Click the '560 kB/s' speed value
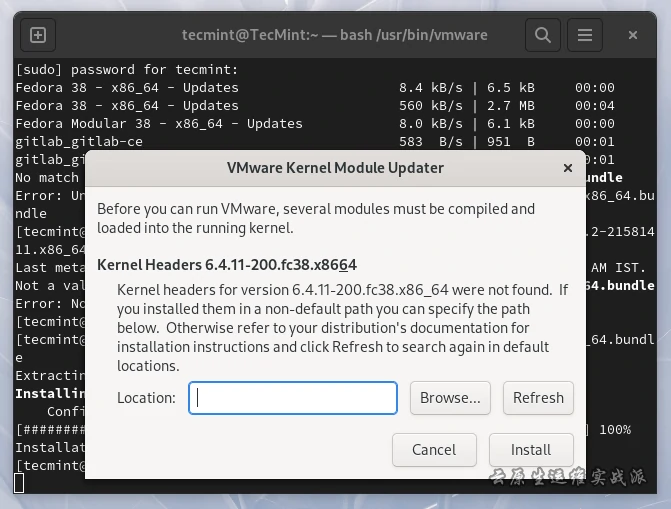 [431, 106]
